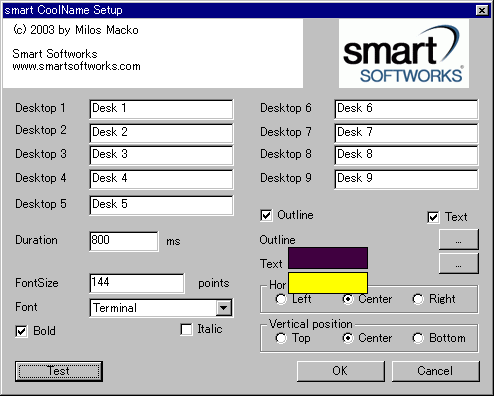Click the FontSize points field
The image size is (494, 396).
(137, 283)
